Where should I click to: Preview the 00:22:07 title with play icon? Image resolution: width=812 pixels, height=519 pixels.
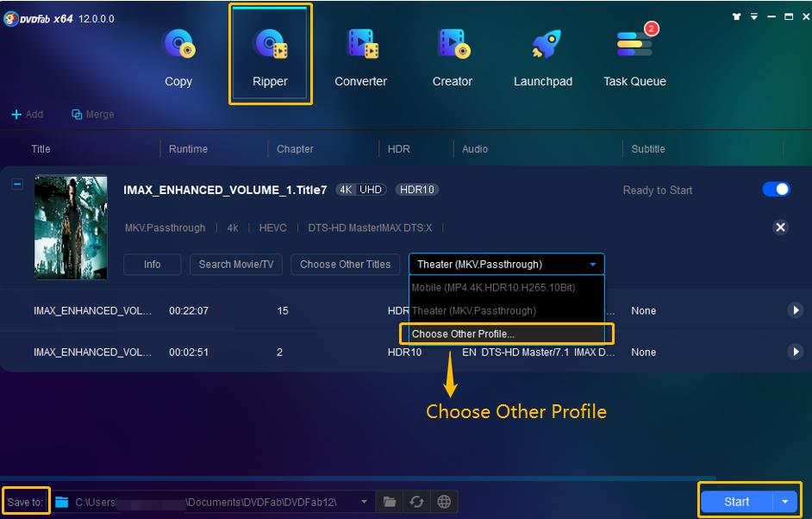point(796,310)
